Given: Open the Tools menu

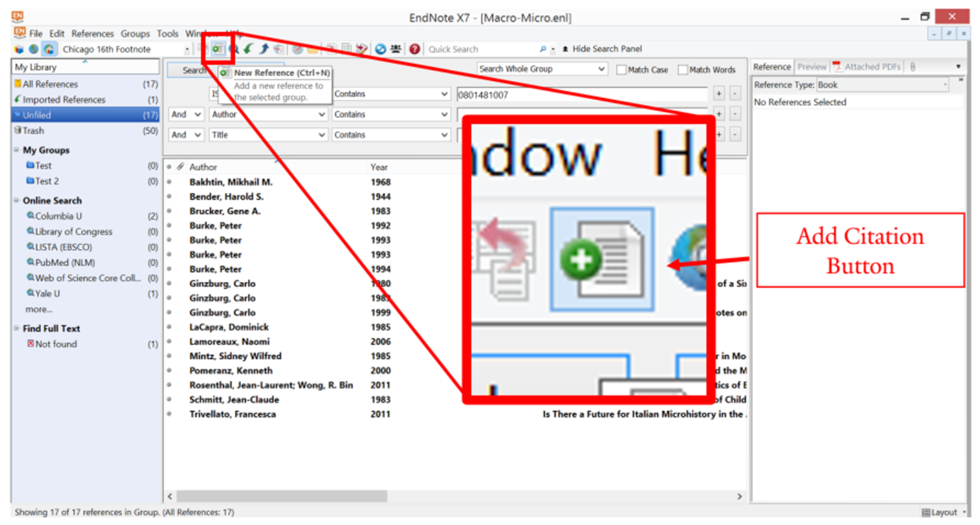Looking at the screenshot, I should (x=168, y=34).
